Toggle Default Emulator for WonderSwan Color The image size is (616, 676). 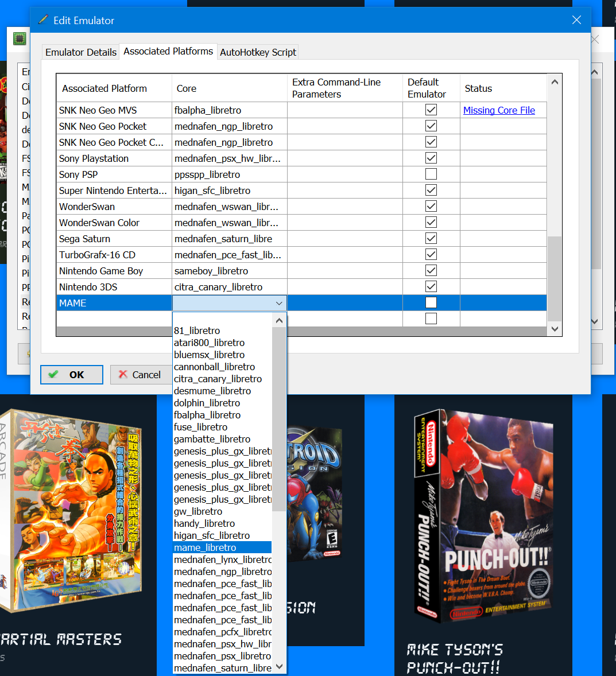click(x=431, y=223)
